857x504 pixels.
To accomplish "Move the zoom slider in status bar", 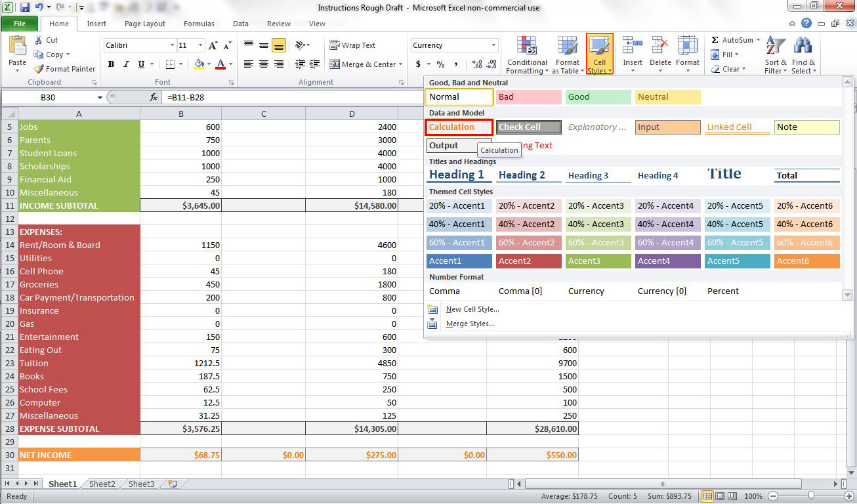I will (x=811, y=496).
